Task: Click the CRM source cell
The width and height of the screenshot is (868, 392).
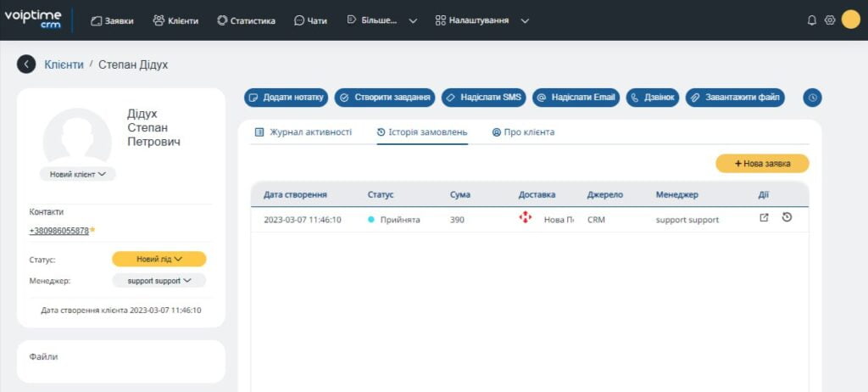Action: tap(596, 220)
